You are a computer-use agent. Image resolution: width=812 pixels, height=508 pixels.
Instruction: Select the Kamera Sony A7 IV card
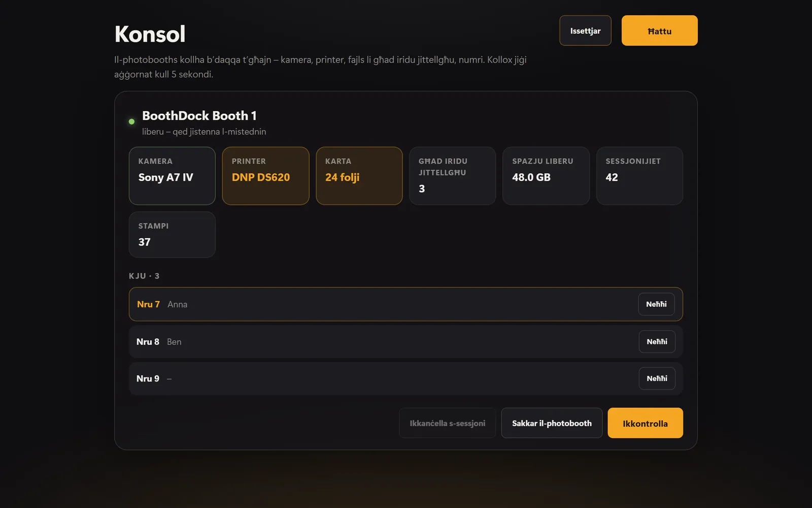172,176
